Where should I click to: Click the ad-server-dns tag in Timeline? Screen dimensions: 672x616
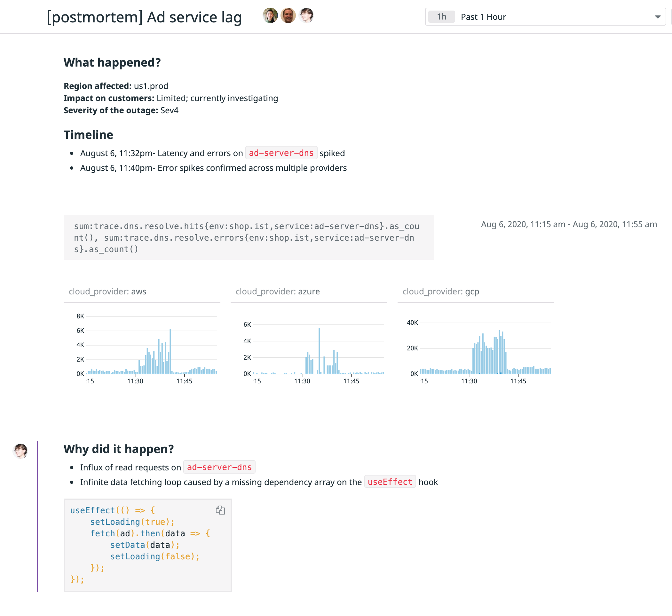(x=281, y=153)
